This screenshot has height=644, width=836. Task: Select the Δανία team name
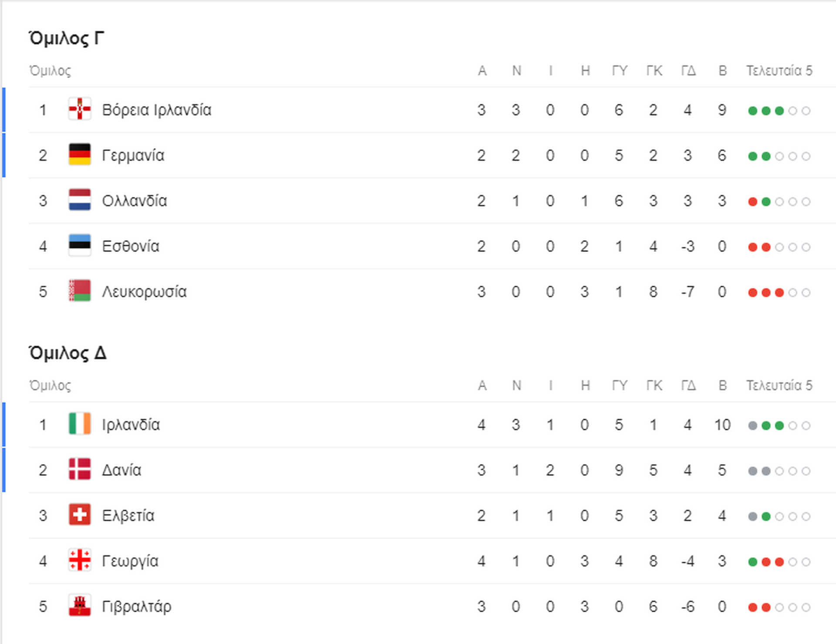click(122, 470)
